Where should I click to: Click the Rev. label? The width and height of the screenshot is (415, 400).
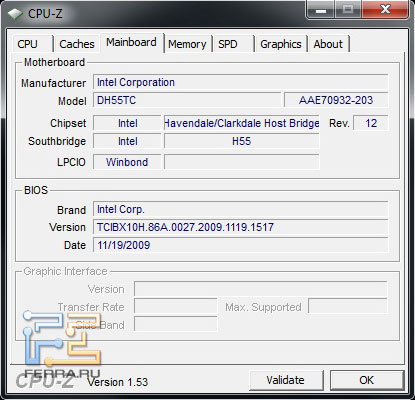tap(339, 123)
